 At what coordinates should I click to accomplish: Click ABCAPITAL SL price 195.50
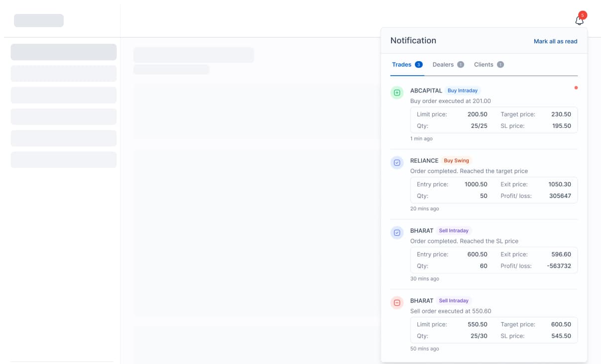pos(562,126)
